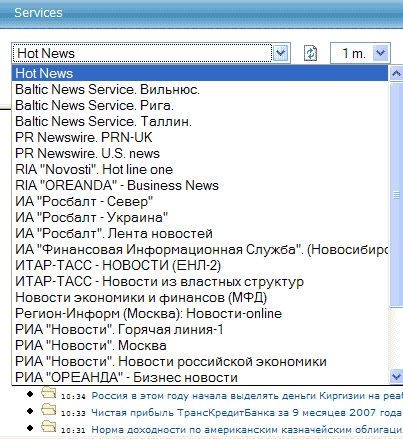Select ИА "Росбалт". Лента новостей
This screenshot has width=403, height=439.
coord(200,233)
